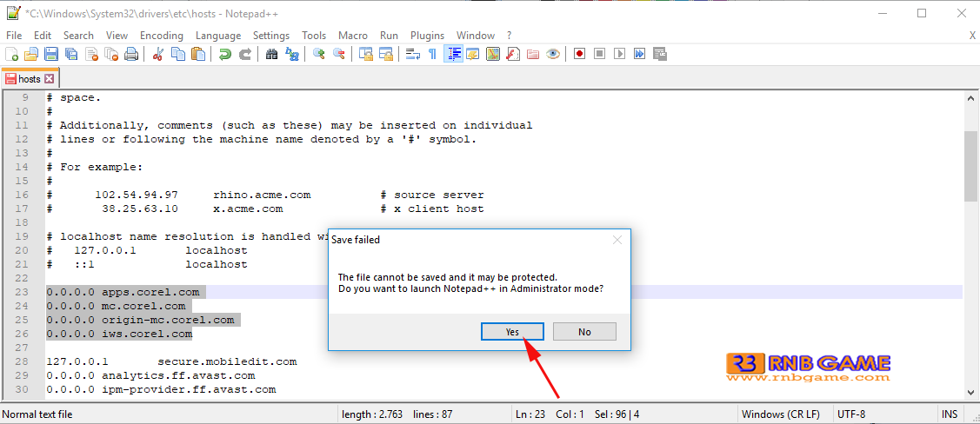Open Folder as Workspace icon
The width and height of the screenshot is (980, 424).
tap(533, 55)
